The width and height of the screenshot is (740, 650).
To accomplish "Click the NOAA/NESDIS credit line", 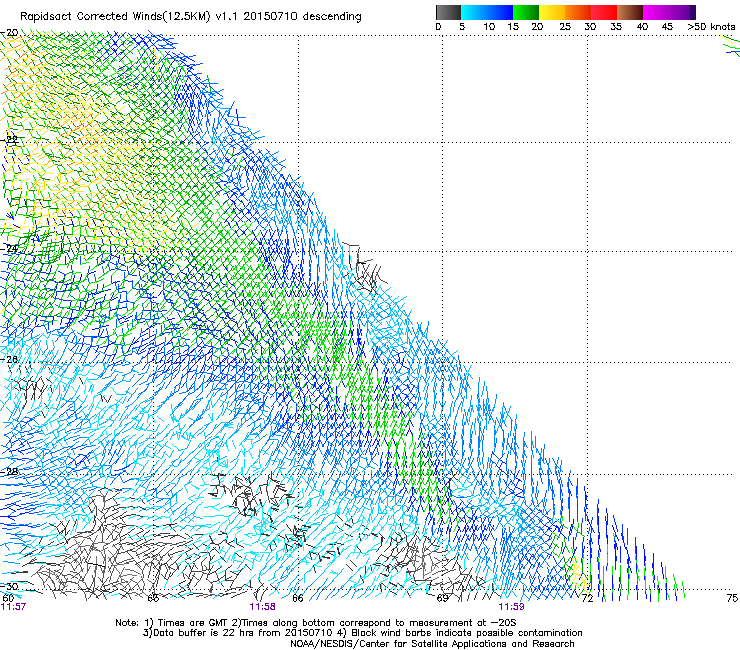I will click(432, 644).
